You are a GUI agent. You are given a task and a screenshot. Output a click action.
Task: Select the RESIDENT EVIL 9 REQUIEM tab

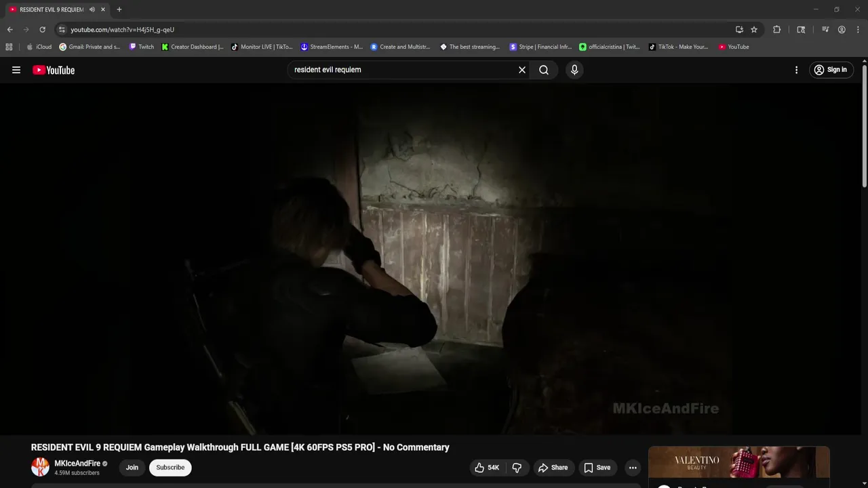click(x=51, y=9)
